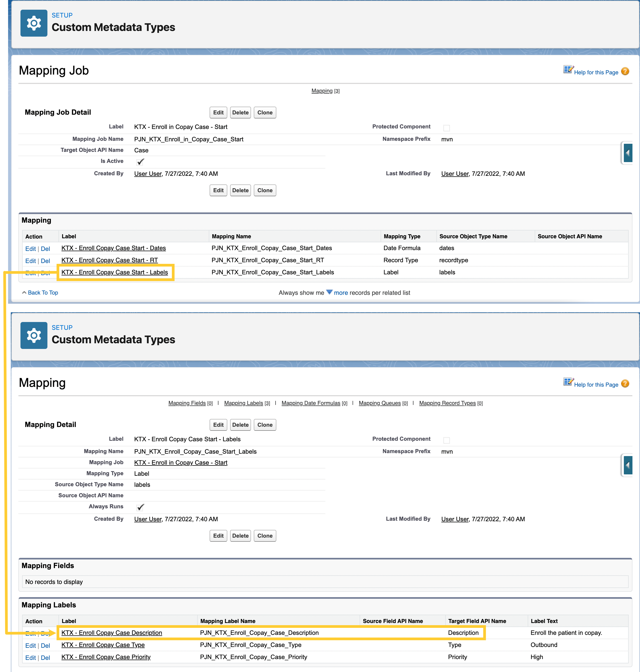The image size is (640, 672).
Task: Click top Clone button in Mapping Job Detail
Action: coord(265,113)
